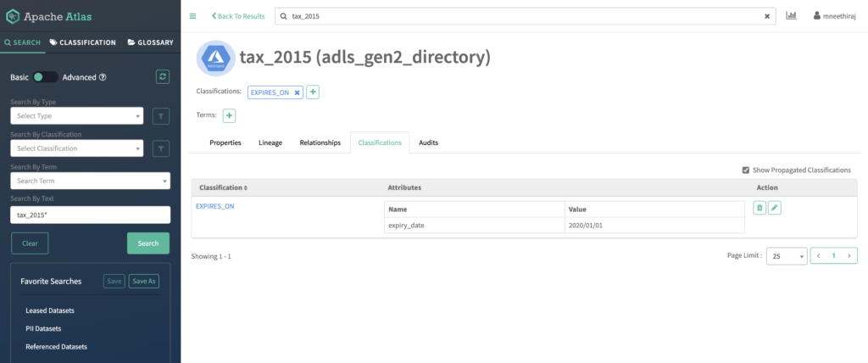
Task: Switch to the GLOSSARY sidebar tab
Action: coord(151,42)
